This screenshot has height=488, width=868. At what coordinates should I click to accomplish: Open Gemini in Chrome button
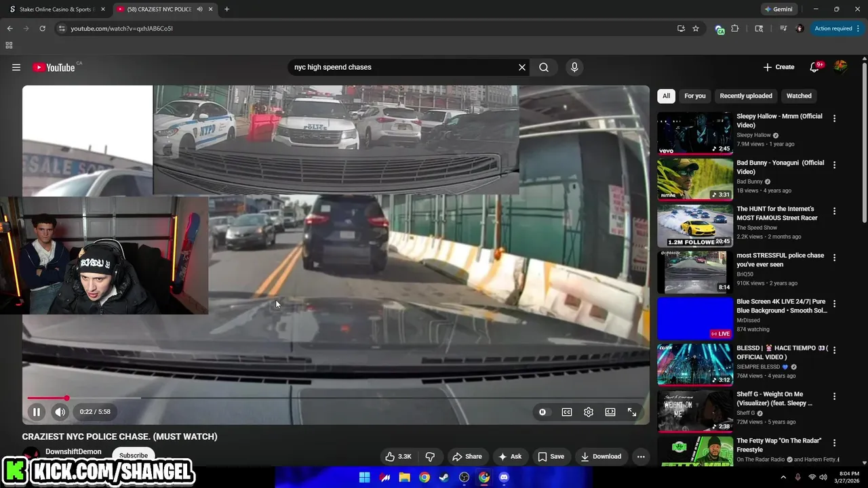(778, 9)
